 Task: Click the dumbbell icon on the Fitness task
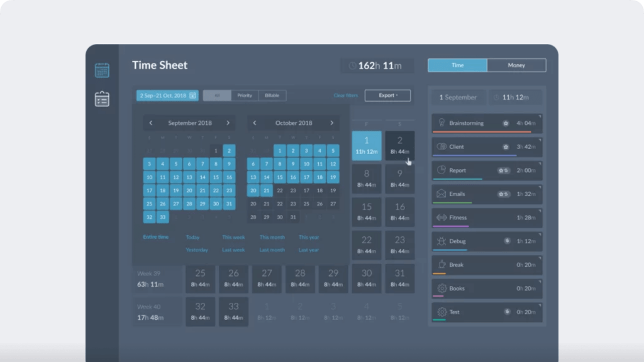[441, 217]
